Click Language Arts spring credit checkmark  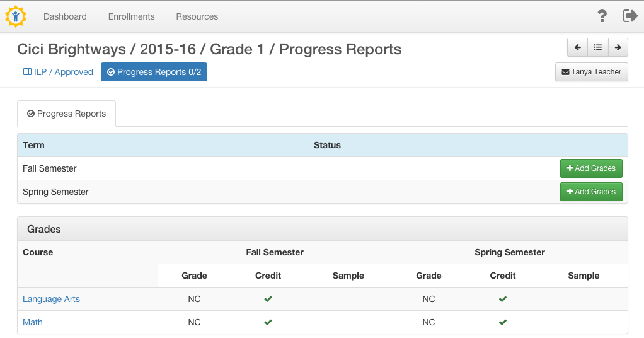tap(503, 299)
